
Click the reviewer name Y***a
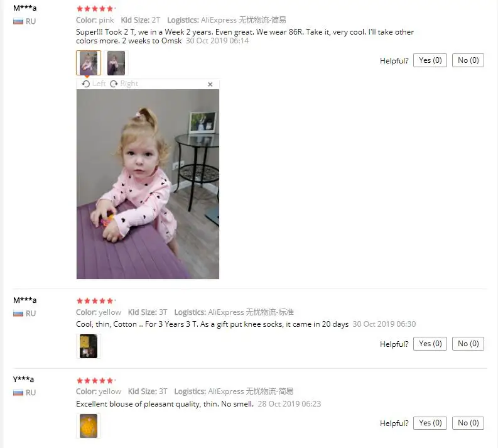23,379
